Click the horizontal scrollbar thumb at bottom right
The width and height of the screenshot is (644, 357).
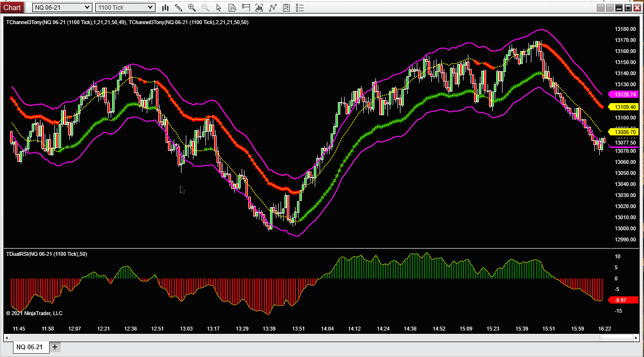click(617, 338)
